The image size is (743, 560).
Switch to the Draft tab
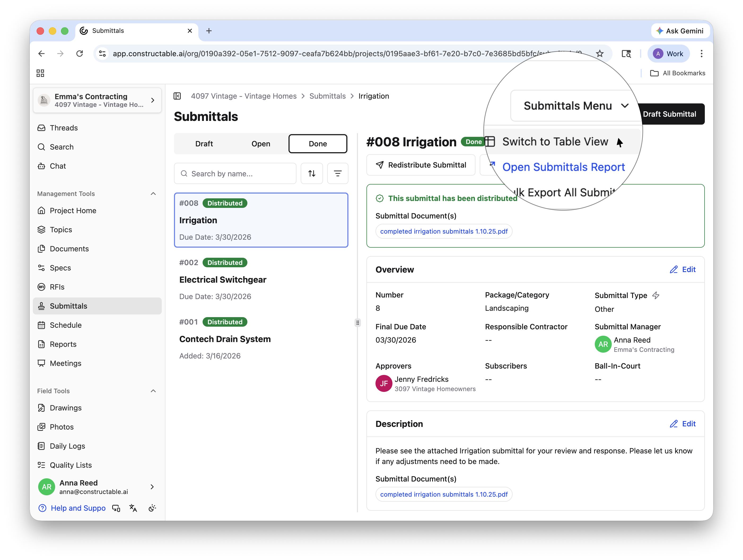204,144
